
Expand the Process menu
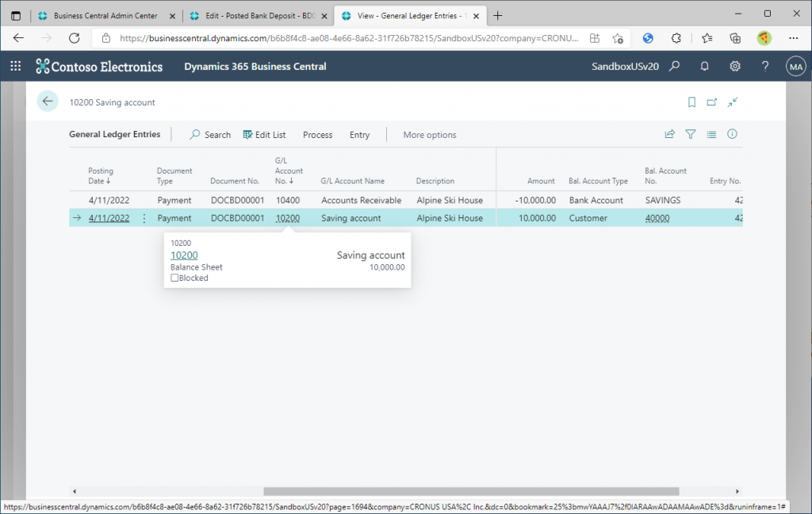click(x=317, y=135)
